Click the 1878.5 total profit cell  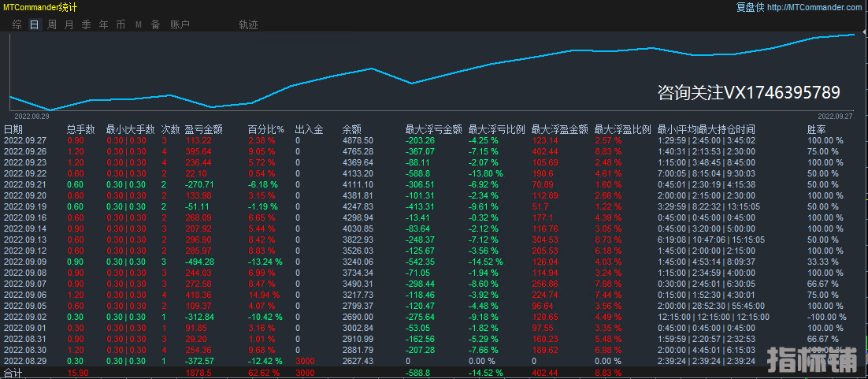(x=198, y=373)
